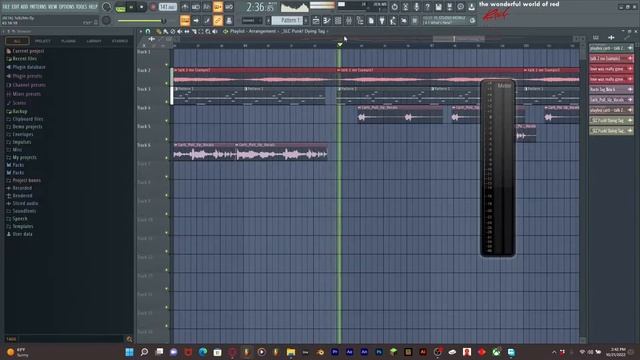Click the view channel rack toolbar icon

(338, 20)
